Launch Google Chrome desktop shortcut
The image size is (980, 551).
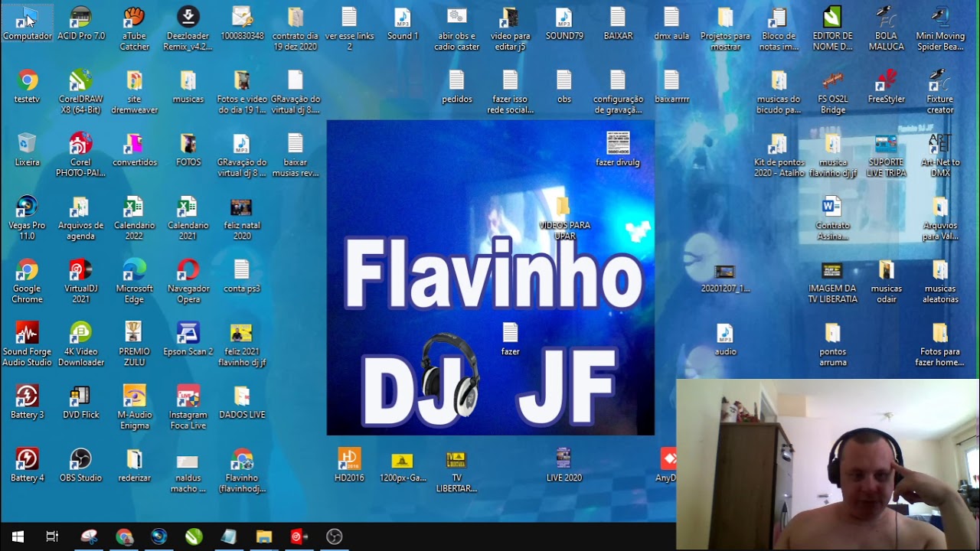tap(27, 281)
